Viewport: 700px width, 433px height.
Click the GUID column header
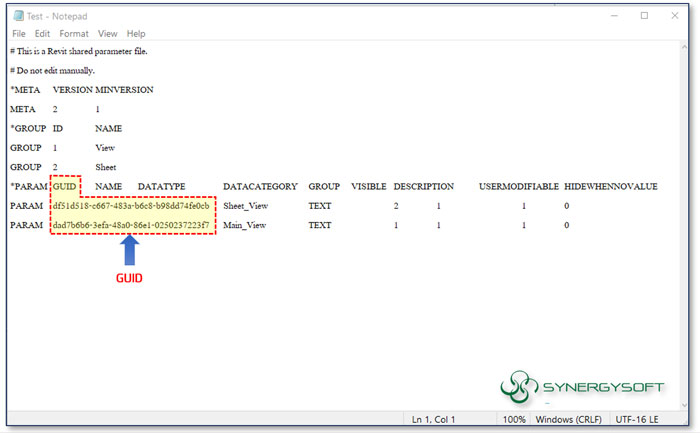click(x=65, y=186)
